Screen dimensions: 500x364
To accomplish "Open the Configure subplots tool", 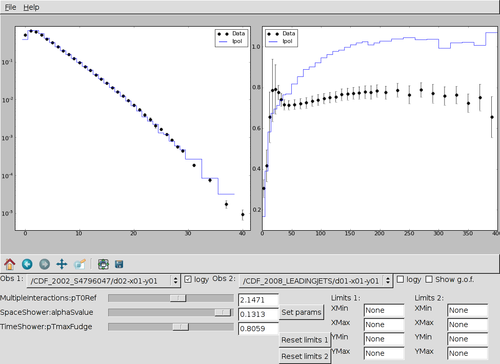I will pyautogui.click(x=103, y=264).
